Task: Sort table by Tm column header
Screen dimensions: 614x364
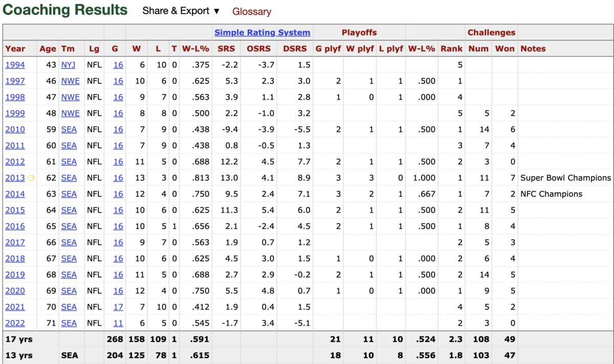Action: click(68, 49)
